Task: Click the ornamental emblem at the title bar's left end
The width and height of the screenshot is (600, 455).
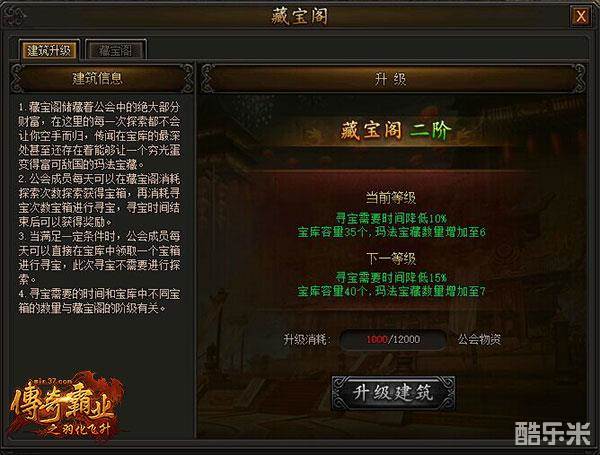Action: click(x=14, y=16)
